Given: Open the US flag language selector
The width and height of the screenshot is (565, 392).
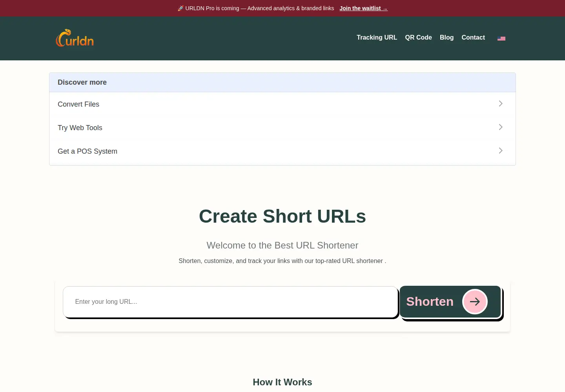Looking at the screenshot, I should 501,38.
